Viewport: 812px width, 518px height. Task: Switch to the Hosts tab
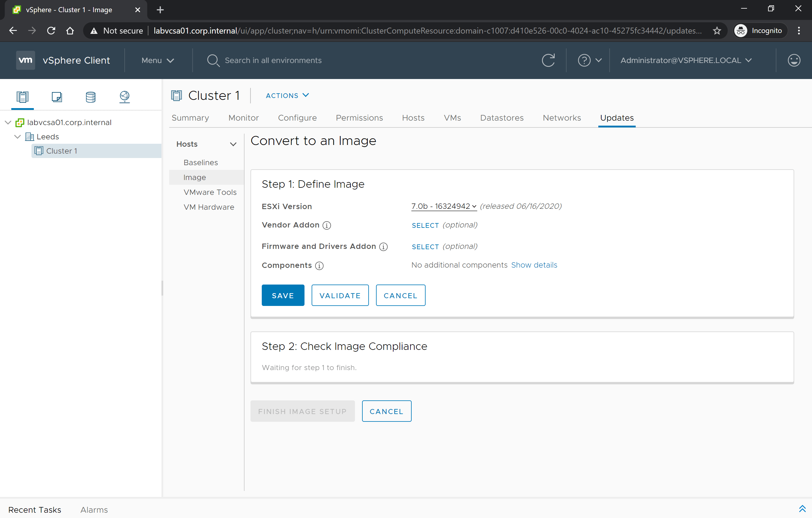point(413,118)
